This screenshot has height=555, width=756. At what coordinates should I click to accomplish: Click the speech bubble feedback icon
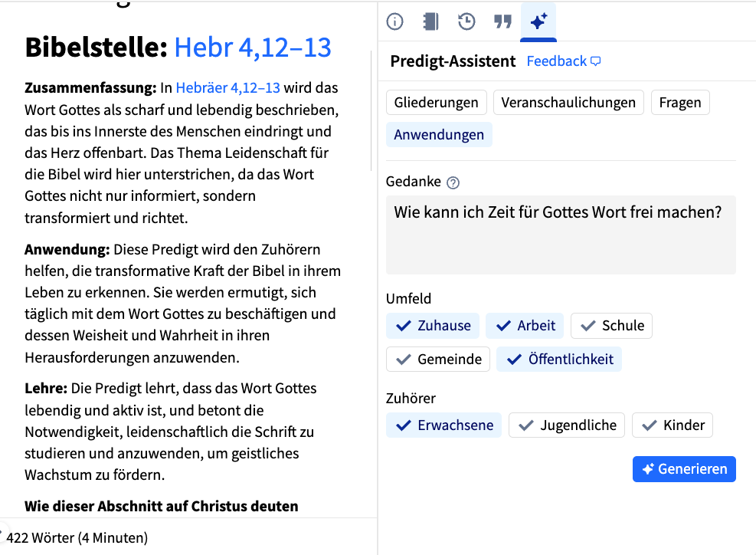point(596,61)
